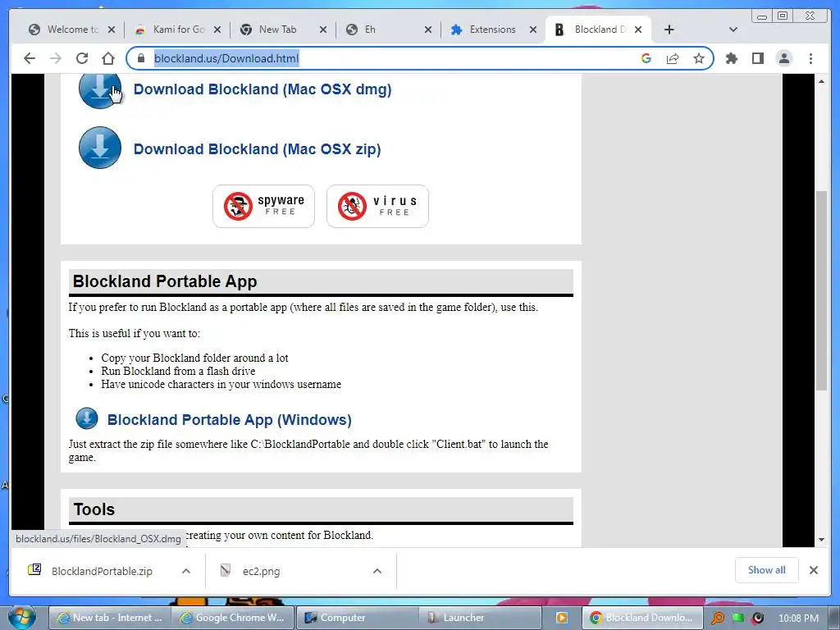The width and height of the screenshot is (840, 630).
Task: Click the Mac OSX dmg download icon
Action: click(99, 91)
